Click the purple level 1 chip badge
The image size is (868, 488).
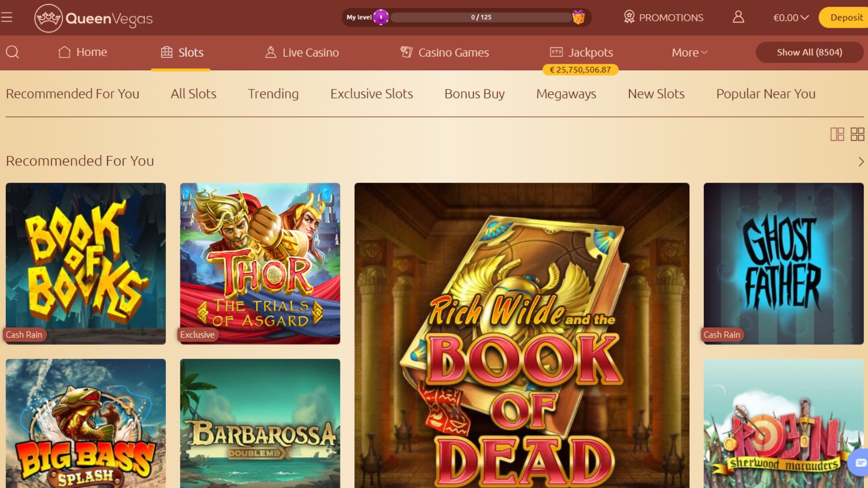(381, 17)
